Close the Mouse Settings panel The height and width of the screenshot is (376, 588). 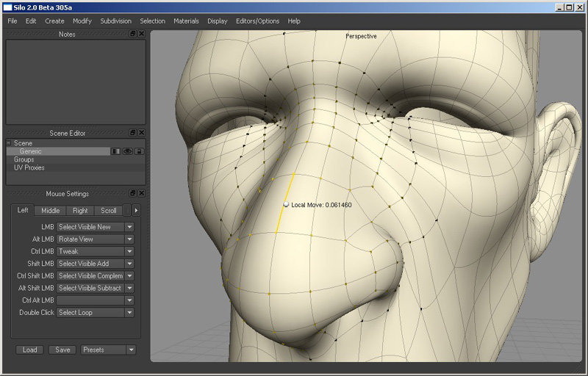coord(141,194)
